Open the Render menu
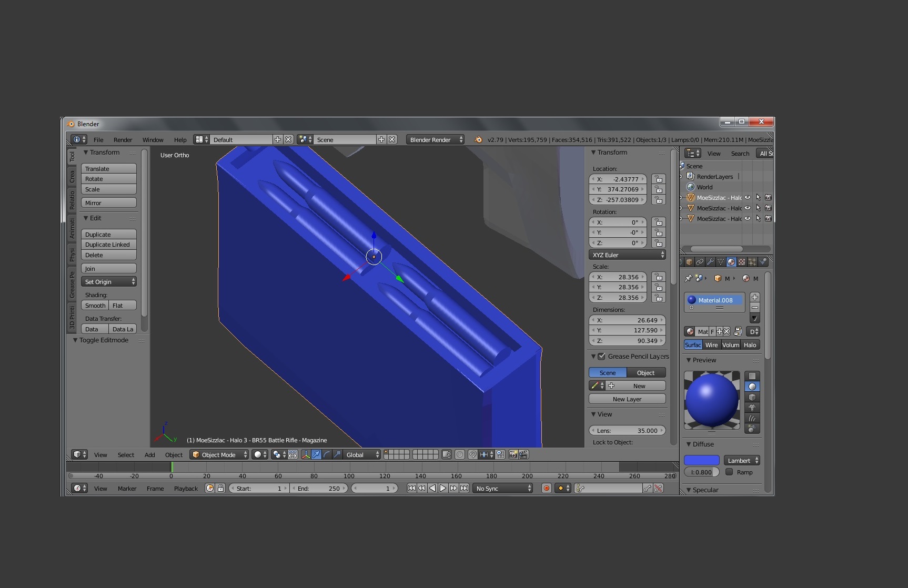This screenshot has width=908, height=588. point(123,139)
